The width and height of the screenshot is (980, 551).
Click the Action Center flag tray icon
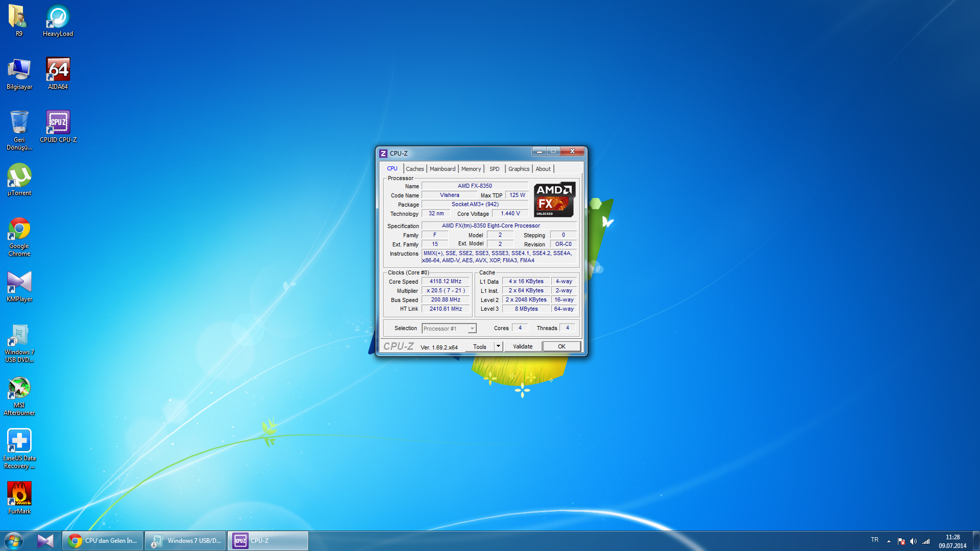tap(901, 541)
